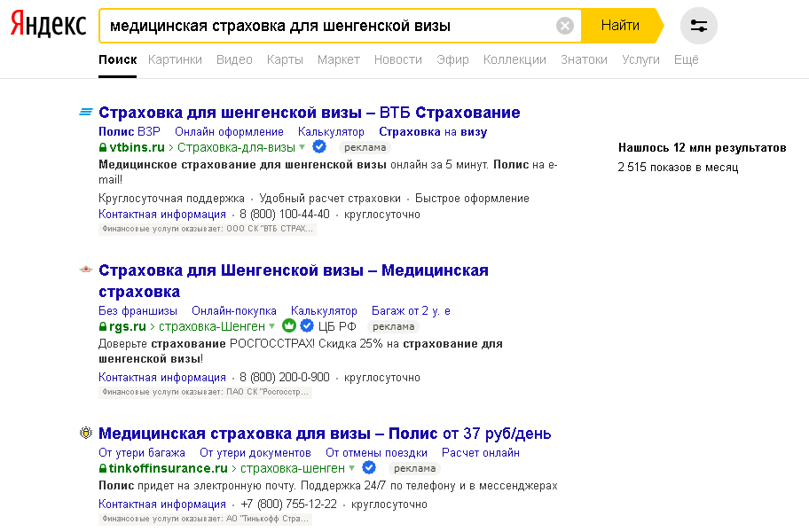
Task: Click the verified checkmark badge for tinkoffinsurance.ru
Action: tap(369, 467)
